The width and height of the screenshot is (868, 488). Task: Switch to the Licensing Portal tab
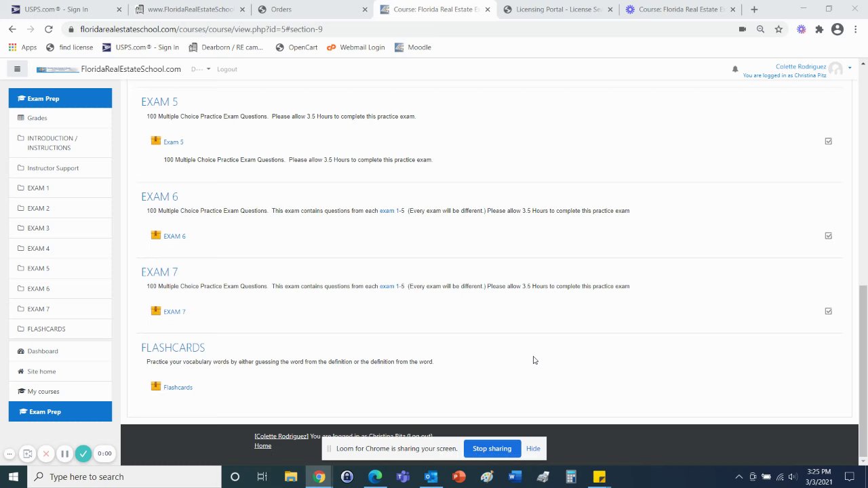pos(557,9)
